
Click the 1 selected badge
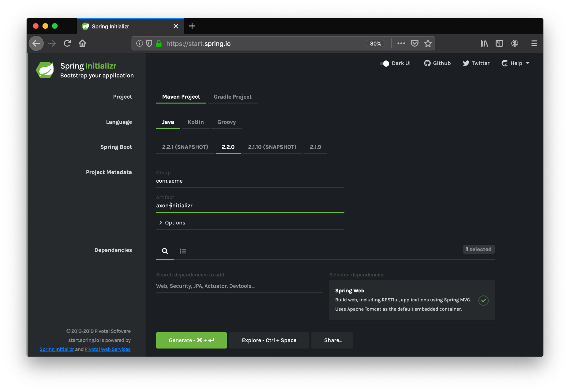tap(478, 249)
